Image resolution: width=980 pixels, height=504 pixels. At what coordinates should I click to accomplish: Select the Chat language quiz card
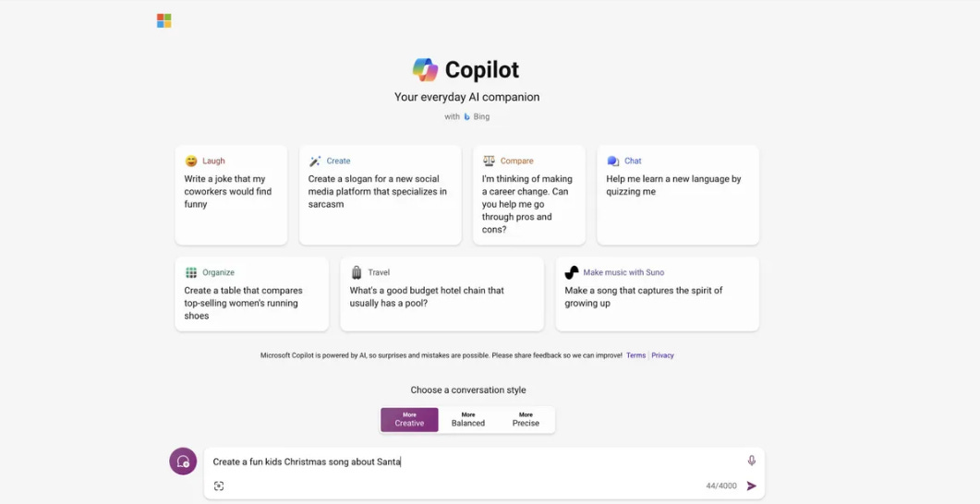[677, 194]
